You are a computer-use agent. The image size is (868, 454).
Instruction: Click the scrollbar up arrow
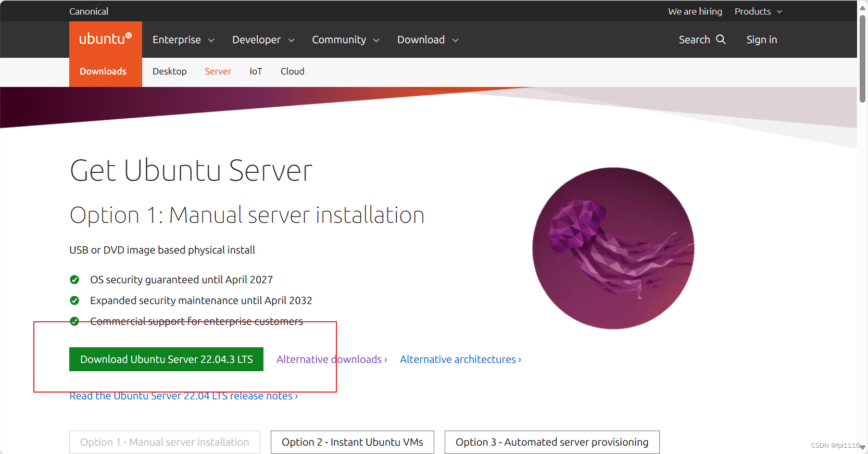[x=863, y=7]
